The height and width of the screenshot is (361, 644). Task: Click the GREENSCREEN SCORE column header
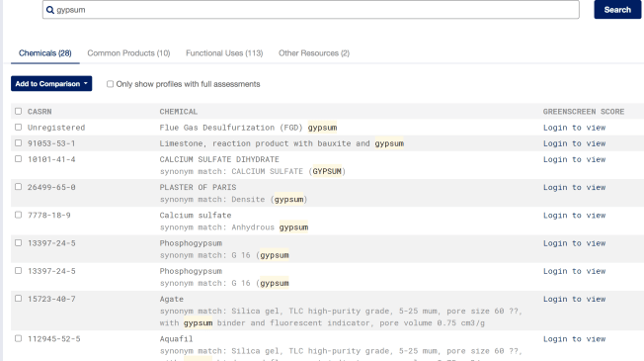[584, 112]
